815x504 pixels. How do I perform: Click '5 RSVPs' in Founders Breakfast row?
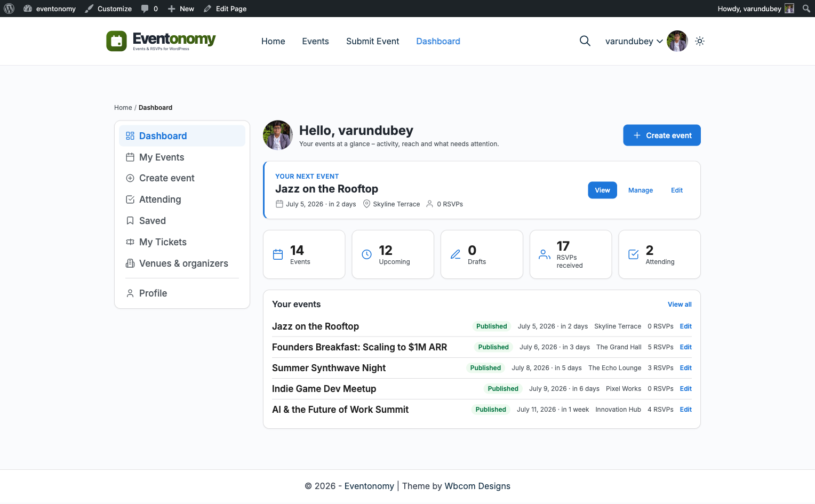click(x=660, y=347)
